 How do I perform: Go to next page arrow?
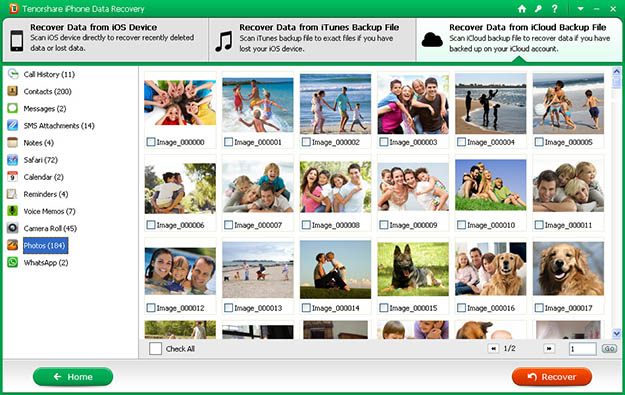coord(549,348)
